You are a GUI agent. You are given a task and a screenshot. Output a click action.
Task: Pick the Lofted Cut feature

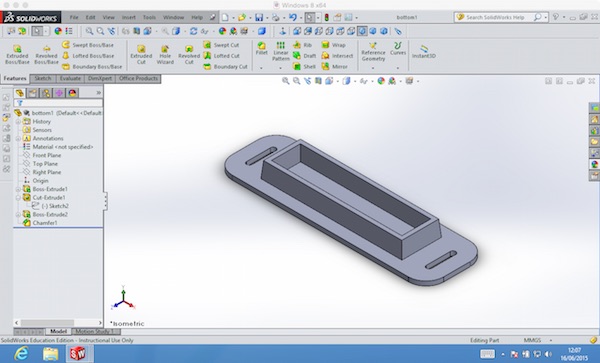222,55
